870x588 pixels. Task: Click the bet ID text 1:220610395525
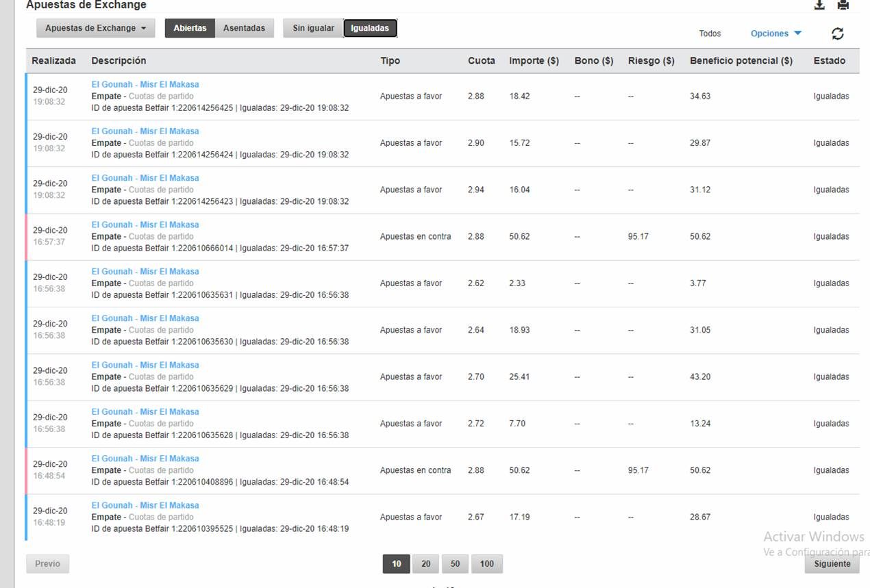(202, 529)
